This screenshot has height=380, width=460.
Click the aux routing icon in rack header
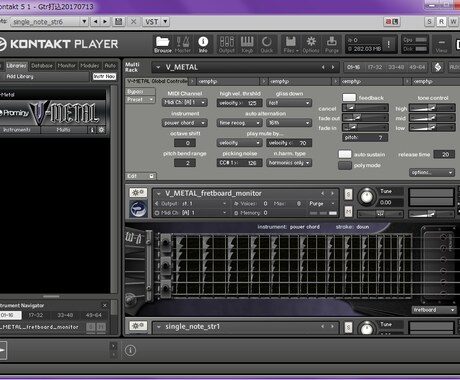[x=438, y=67]
